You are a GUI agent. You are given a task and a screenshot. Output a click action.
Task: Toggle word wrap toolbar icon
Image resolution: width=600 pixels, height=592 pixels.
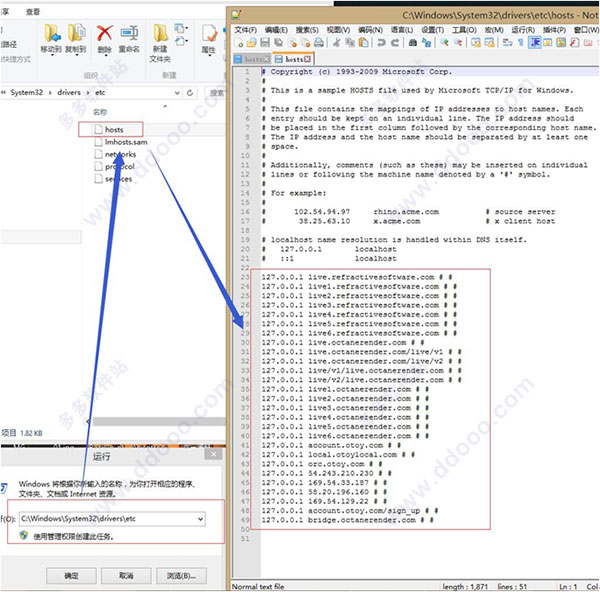coord(508,43)
